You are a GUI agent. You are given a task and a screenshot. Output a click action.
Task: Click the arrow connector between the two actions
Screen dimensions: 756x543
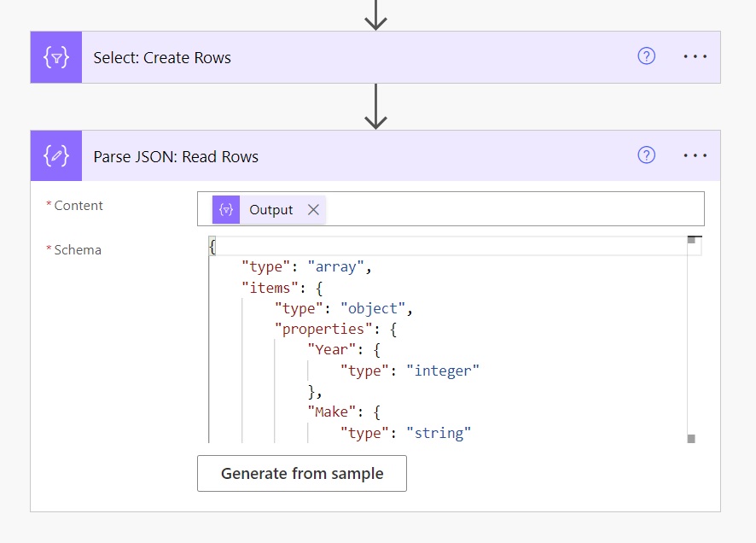[x=375, y=108]
